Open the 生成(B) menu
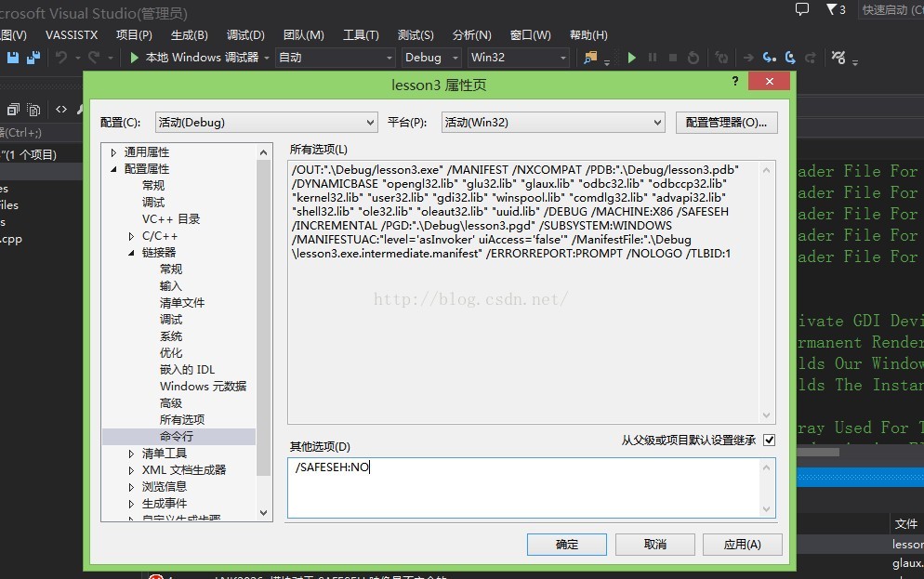Screen dimensions: 924x579 pyautogui.click(x=189, y=34)
